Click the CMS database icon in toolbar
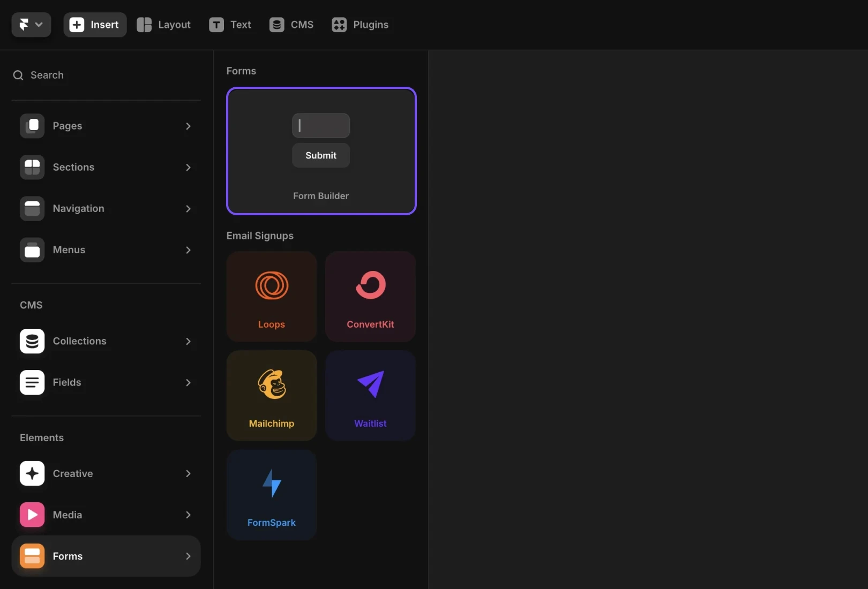Screen dimensions: 868x589 click(276, 25)
